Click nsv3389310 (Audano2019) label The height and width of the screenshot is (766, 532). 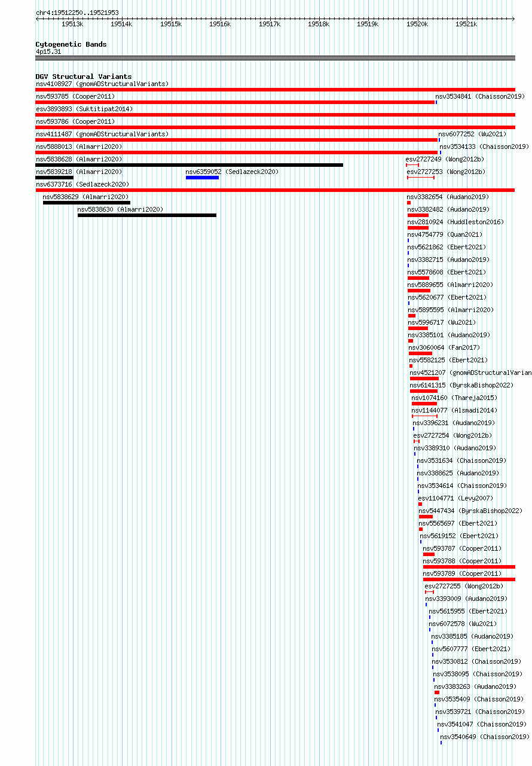(x=455, y=448)
